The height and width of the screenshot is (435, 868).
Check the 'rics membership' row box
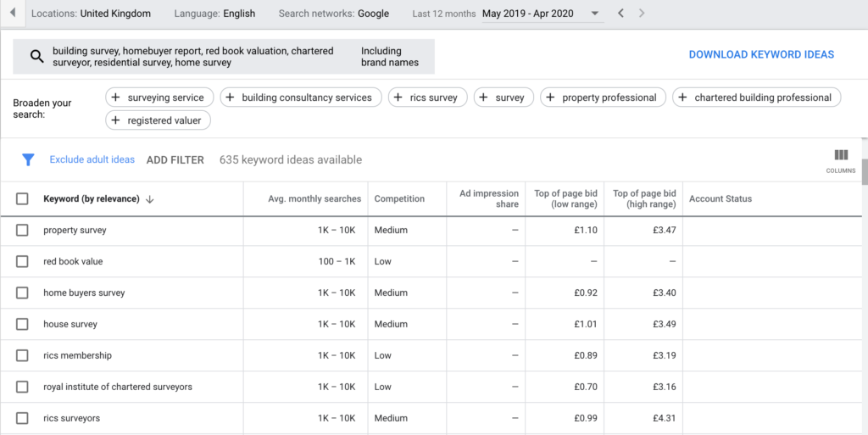pos(22,355)
